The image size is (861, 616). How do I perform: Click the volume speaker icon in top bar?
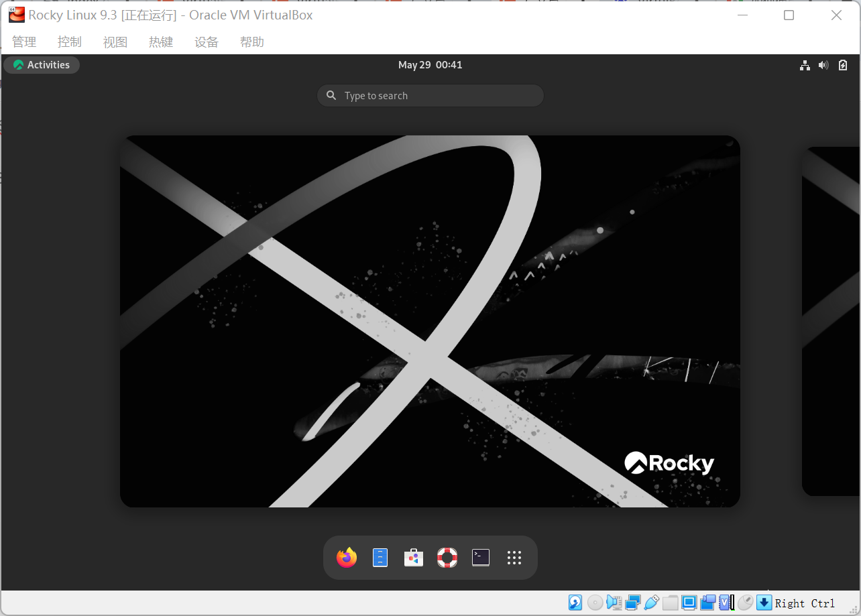823,65
